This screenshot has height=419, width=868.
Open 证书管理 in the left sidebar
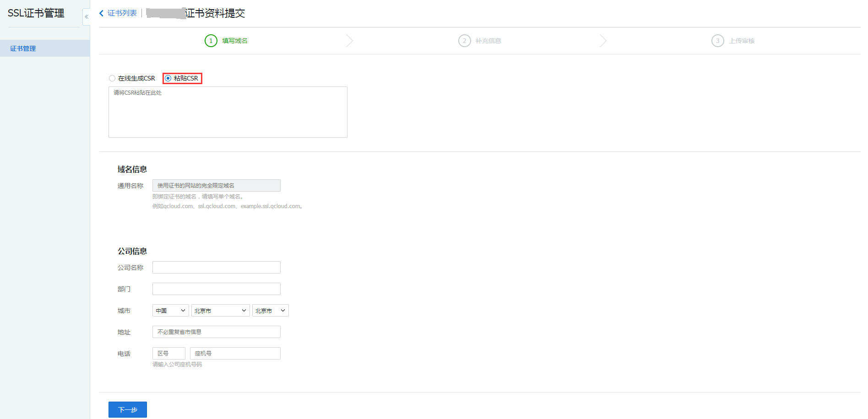[x=23, y=48]
